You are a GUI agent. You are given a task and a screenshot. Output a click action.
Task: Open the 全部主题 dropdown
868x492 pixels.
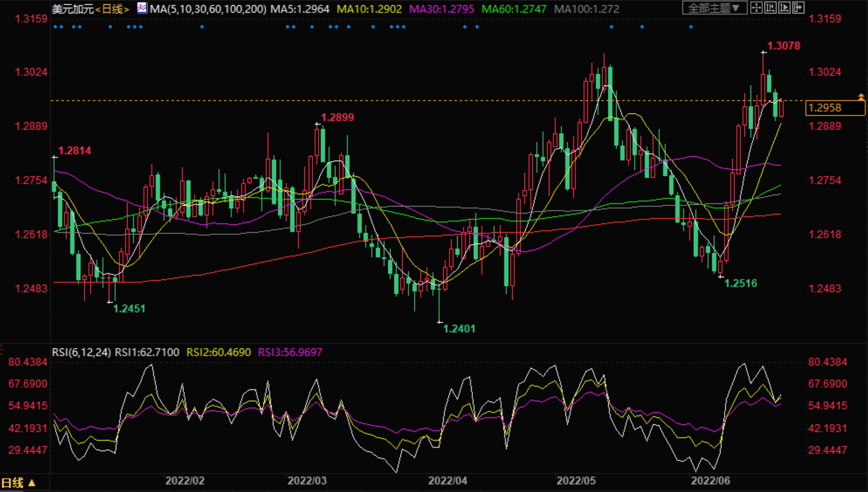point(714,8)
